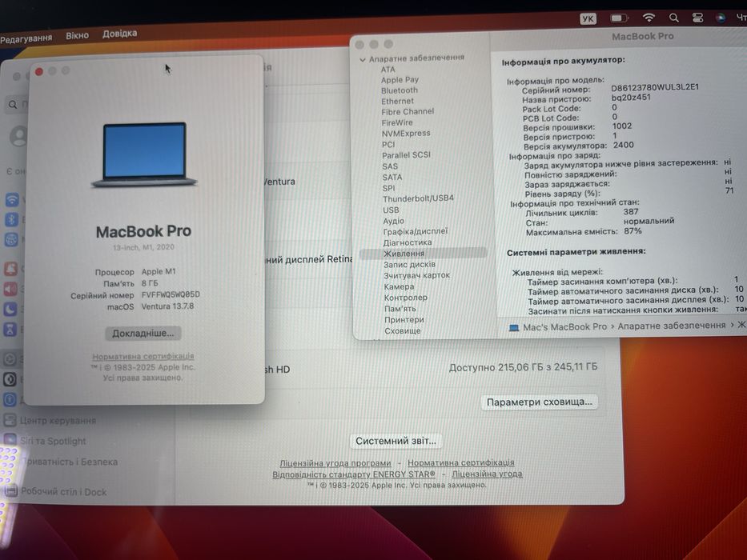Select Діагностика in hardware list
747x560 pixels.
point(408,242)
